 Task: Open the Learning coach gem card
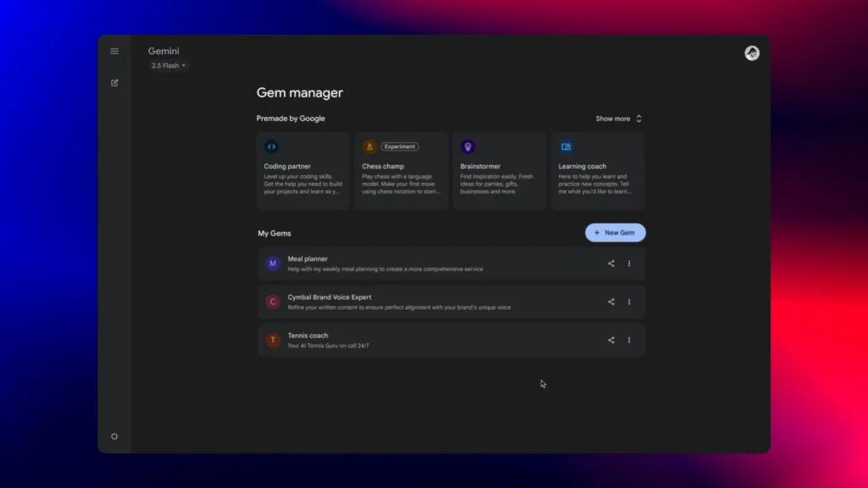598,170
